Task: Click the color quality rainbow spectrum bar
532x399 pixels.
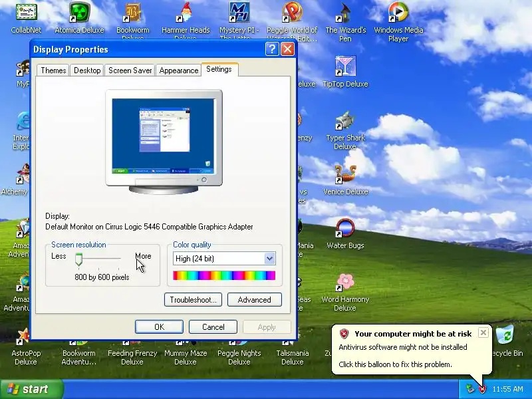Action: pos(224,275)
